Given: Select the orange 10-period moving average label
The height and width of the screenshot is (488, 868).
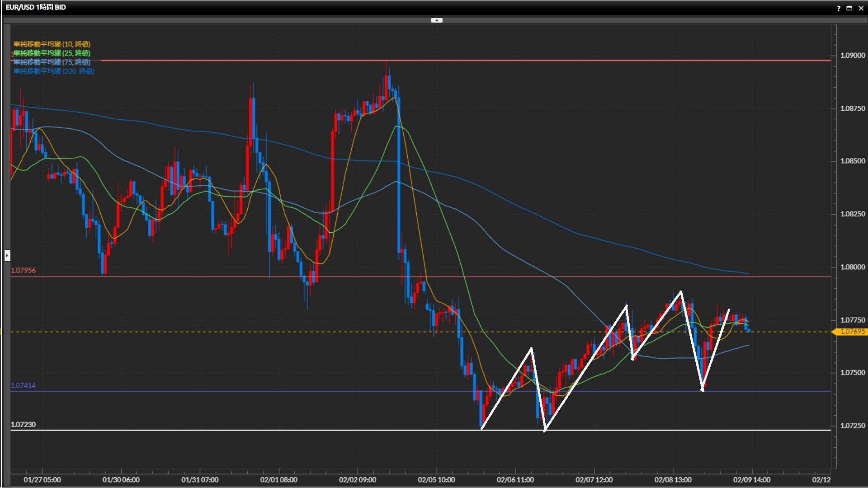Looking at the screenshot, I should coord(52,44).
